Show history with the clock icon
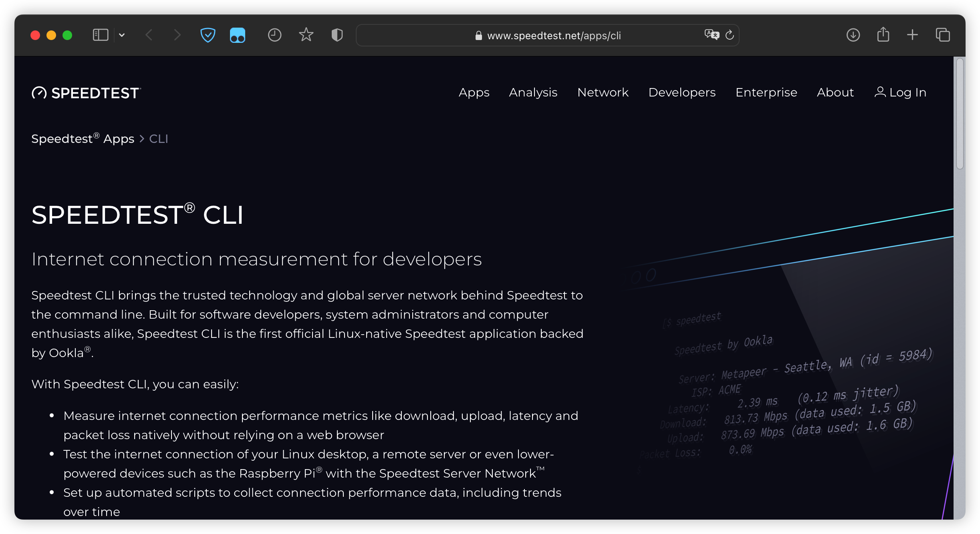Image resolution: width=980 pixels, height=534 pixels. click(274, 35)
